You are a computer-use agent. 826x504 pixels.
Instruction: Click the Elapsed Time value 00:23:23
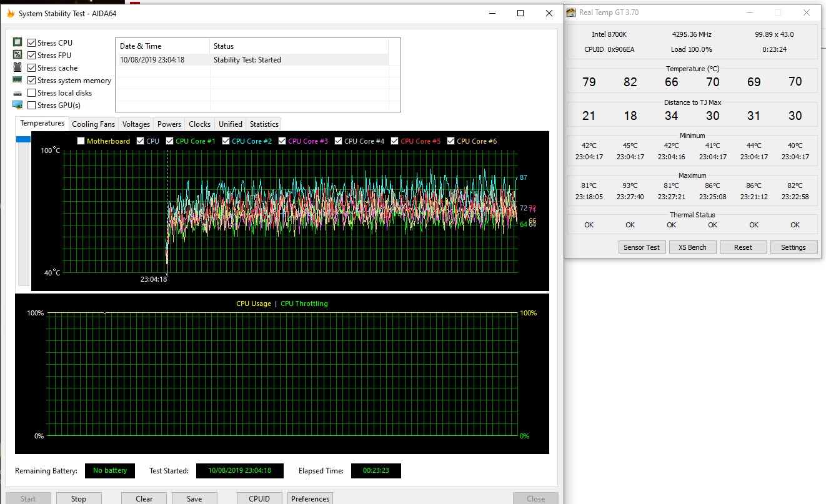coord(376,471)
